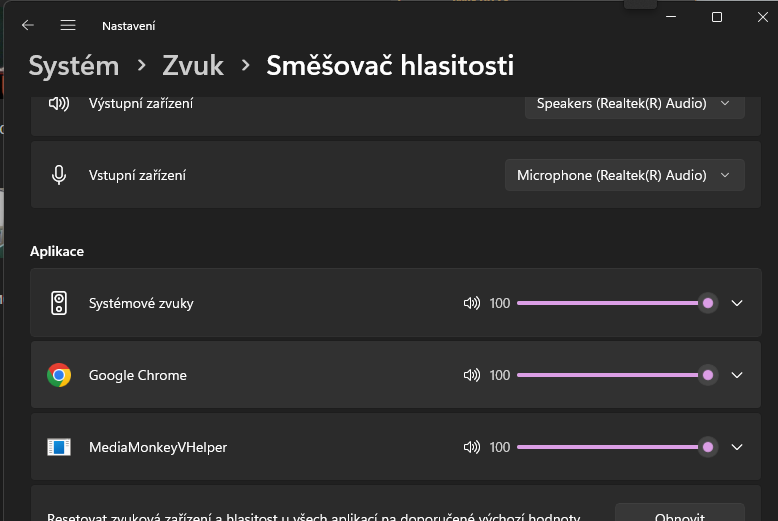Mute MediaMonkeyVHelper via speaker icon
This screenshot has height=521, width=778.
[x=472, y=447]
